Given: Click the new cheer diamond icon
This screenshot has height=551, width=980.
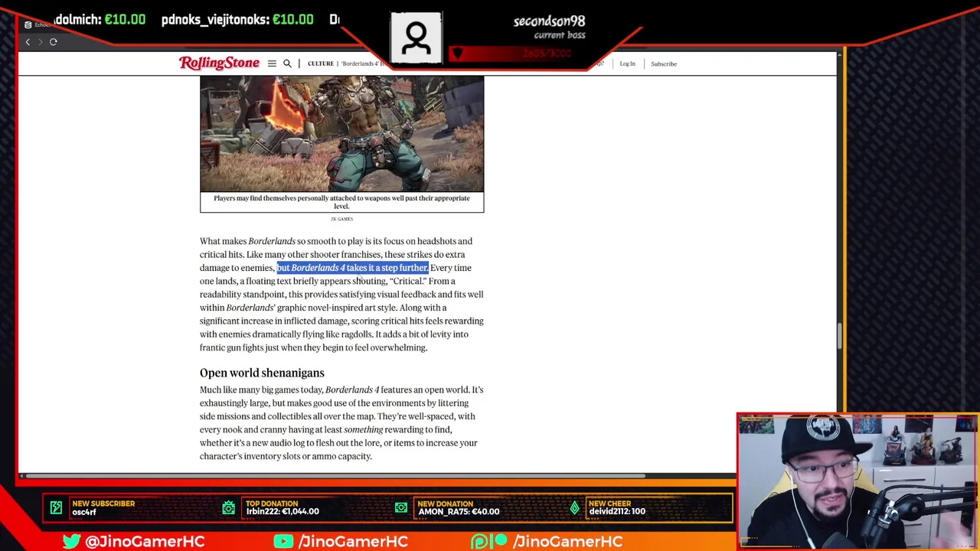Looking at the screenshot, I should [574, 507].
